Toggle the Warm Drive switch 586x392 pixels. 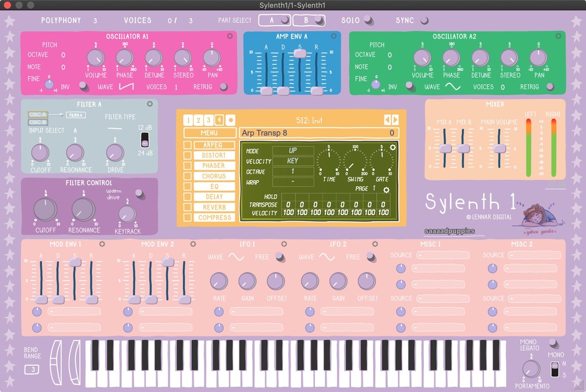(x=139, y=194)
